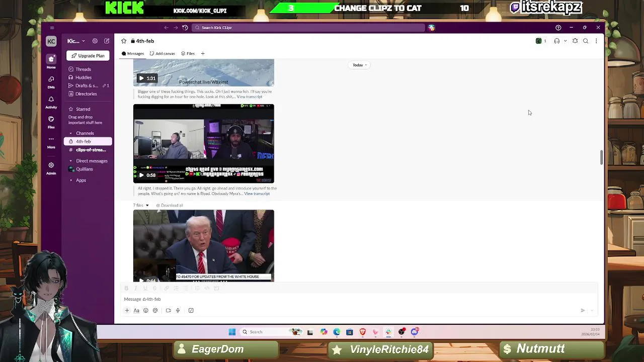
Task: Open the sidebar toggle hamburger menu
Action: (x=52, y=28)
